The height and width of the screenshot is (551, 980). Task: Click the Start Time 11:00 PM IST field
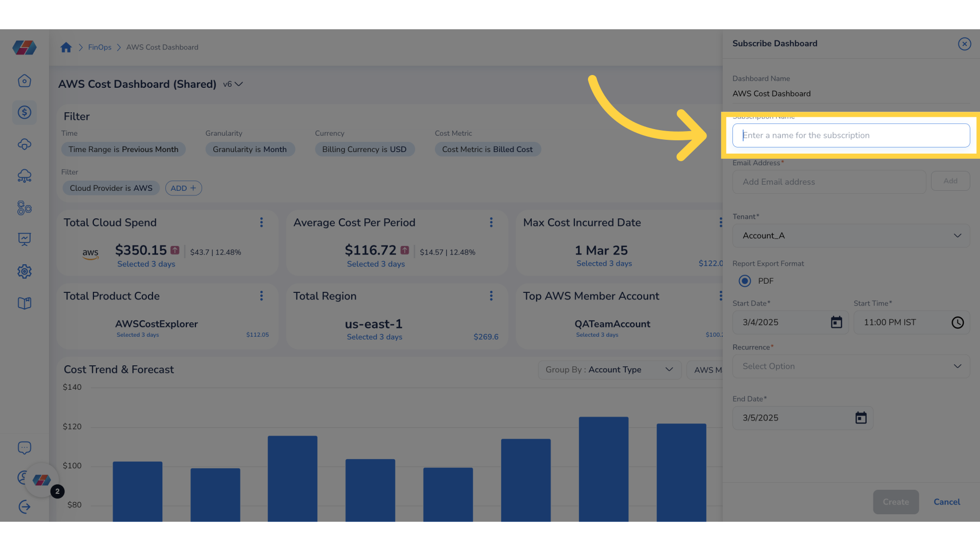[912, 322]
